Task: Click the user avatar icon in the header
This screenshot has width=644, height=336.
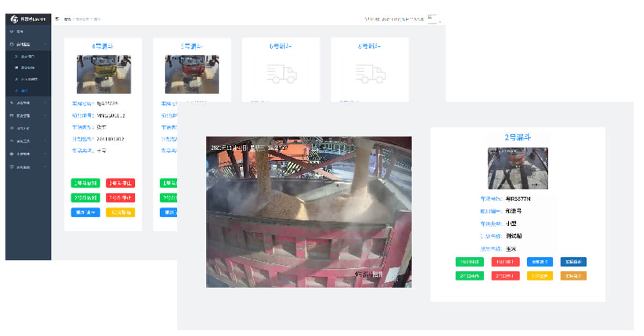Action: coord(432,18)
